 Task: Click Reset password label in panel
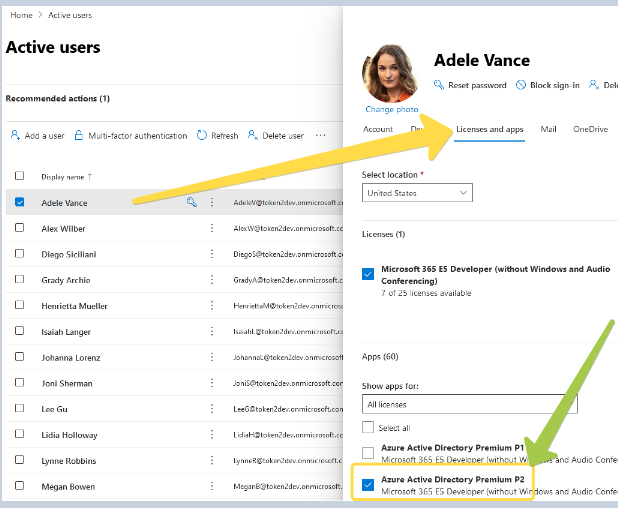[x=477, y=85]
